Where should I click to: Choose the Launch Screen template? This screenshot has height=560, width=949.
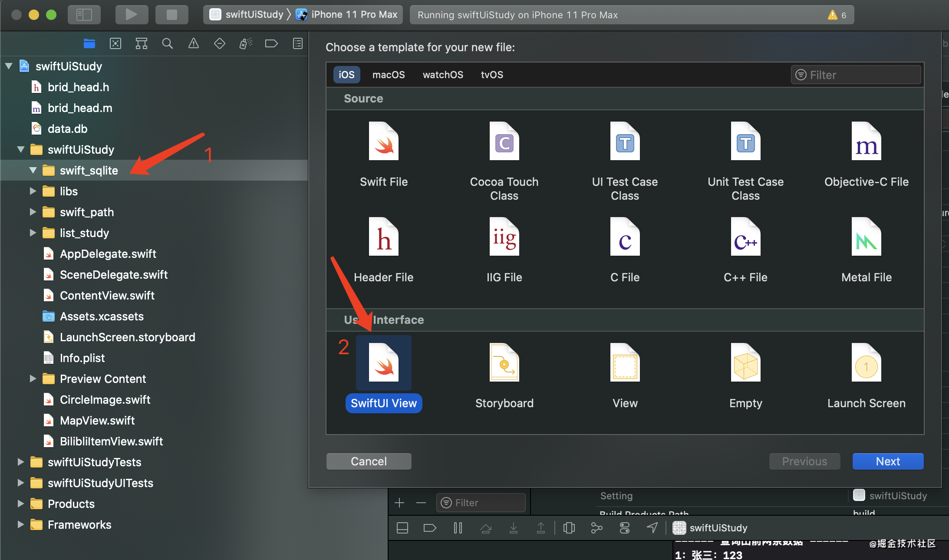866,376
